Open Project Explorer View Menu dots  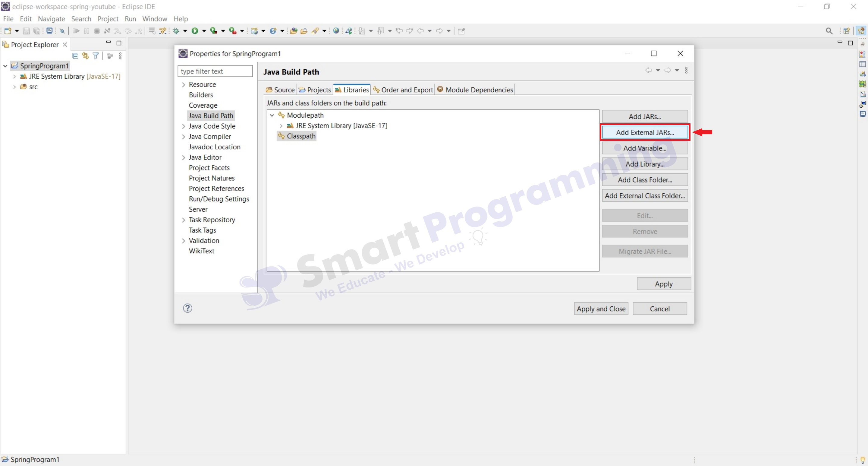pyautogui.click(x=120, y=55)
